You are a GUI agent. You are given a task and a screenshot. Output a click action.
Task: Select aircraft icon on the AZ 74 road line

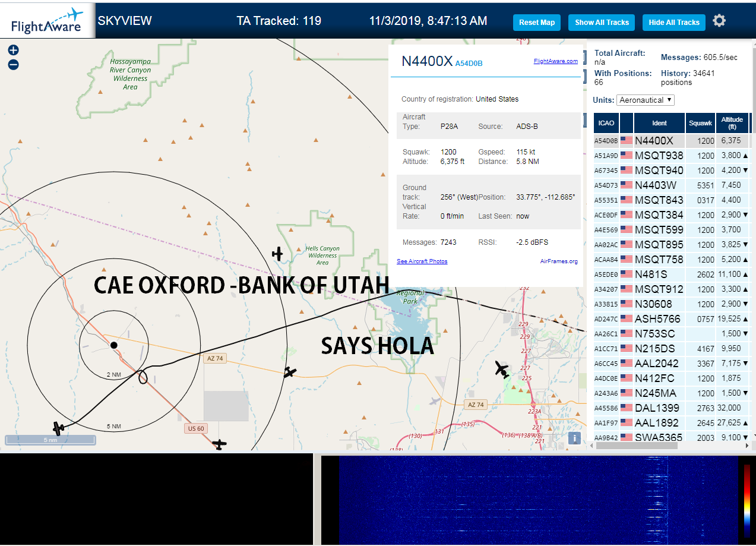tap(290, 373)
